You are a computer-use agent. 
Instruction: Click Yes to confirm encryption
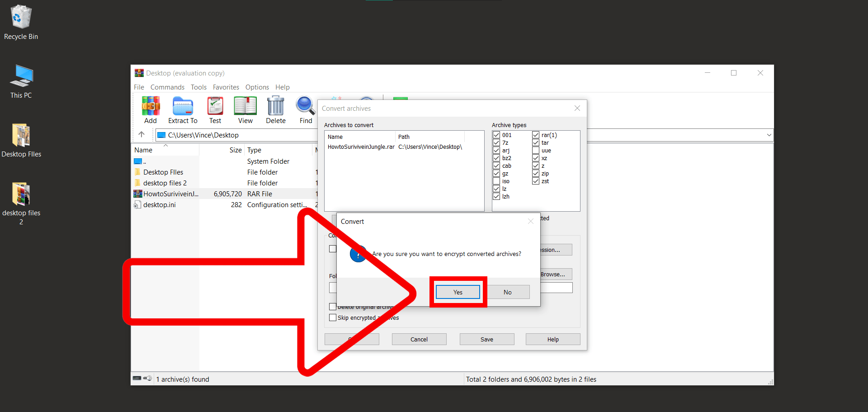tap(458, 292)
